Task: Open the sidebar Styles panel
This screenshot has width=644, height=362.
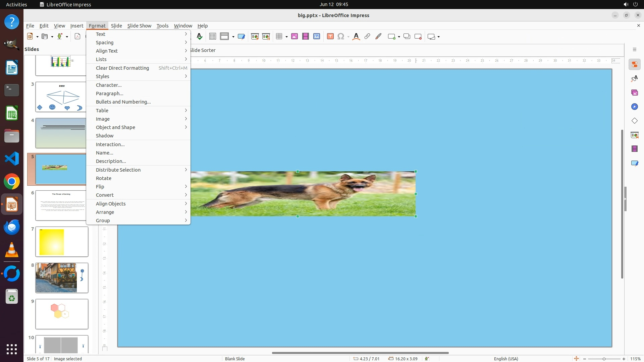Action: pyautogui.click(x=634, y=78)
